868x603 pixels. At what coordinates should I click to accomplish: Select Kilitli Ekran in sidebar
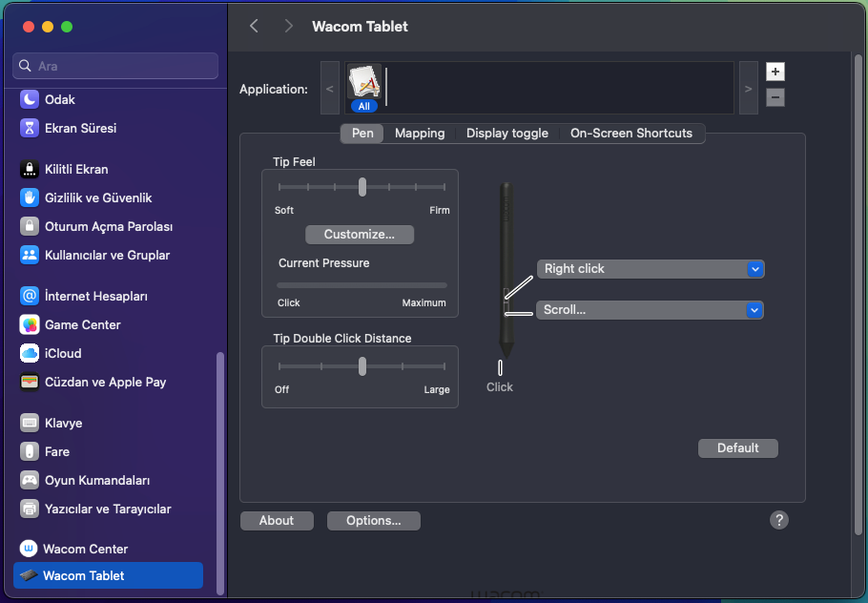76,170
